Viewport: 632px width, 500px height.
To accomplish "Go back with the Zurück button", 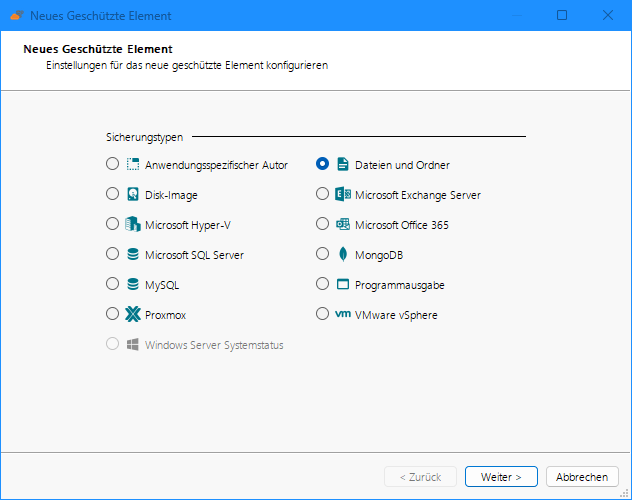I will pos(420,477).
